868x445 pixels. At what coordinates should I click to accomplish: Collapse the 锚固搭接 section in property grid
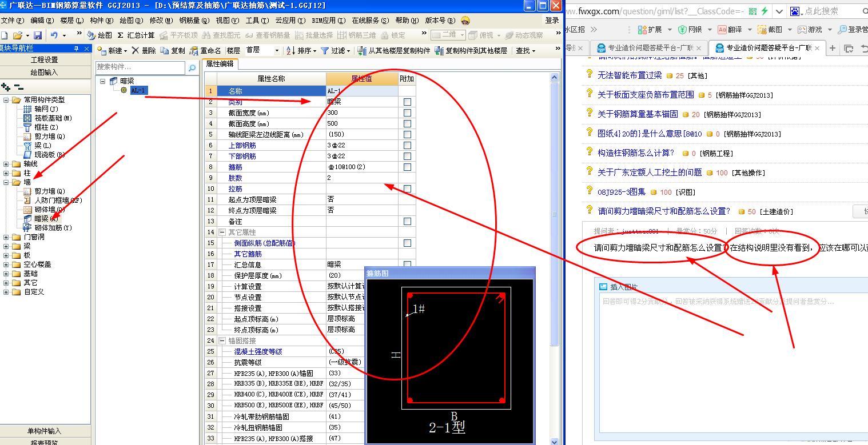pyautogui.click(x=222, y=340)
